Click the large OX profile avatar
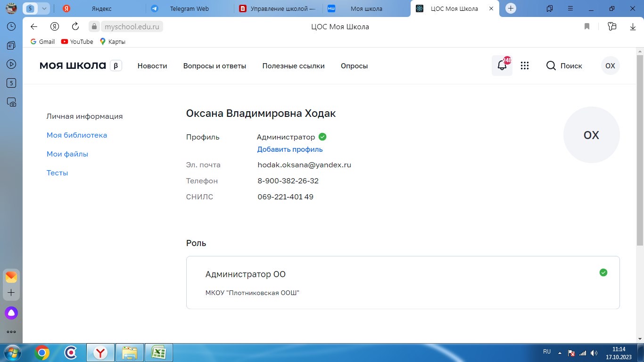The height and width of the screenshot is (362, 644). (591, 135)
